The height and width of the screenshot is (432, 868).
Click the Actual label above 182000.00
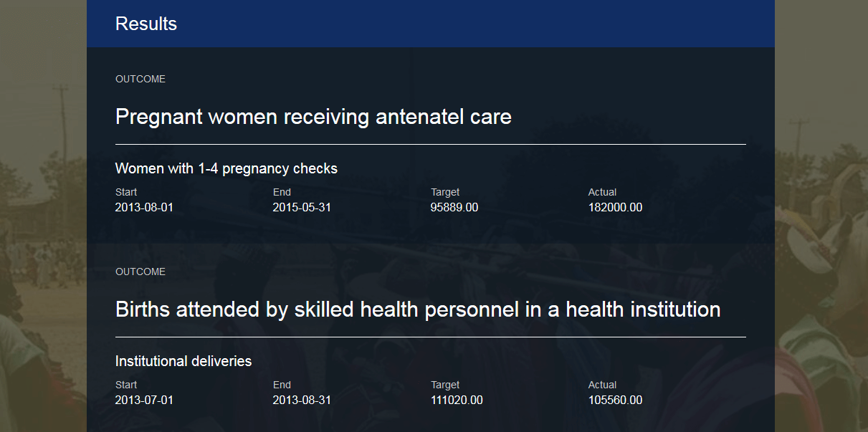tap(602, 192)
